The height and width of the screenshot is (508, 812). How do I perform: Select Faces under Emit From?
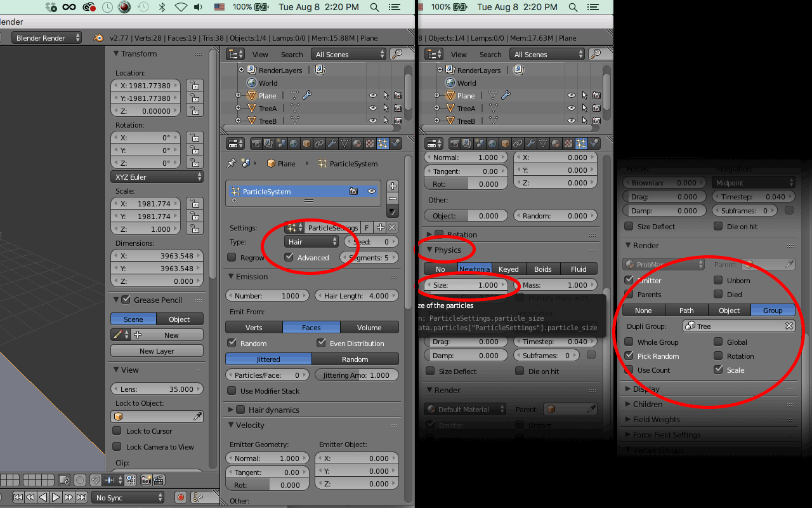point(311,328)
